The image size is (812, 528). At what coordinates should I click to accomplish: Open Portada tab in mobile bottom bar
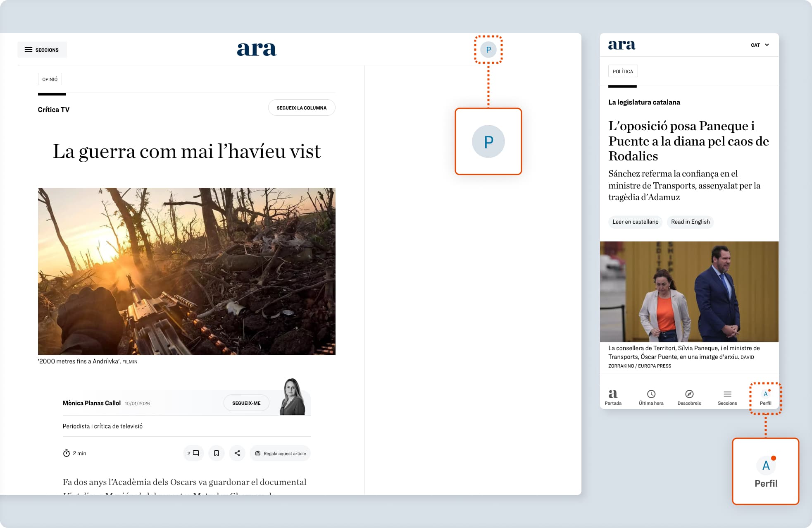tap(613, 397)
